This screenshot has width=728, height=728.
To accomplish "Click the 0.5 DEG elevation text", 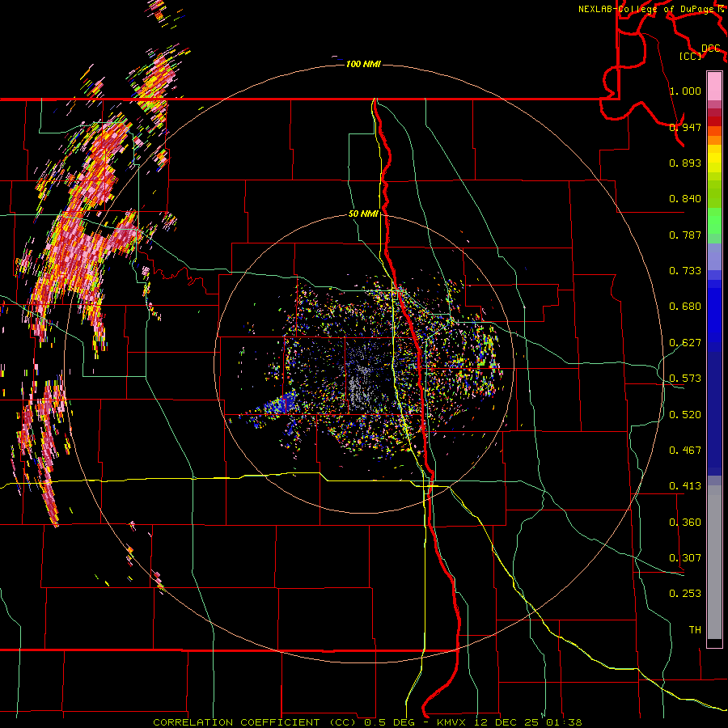I will (x=390, y=722).
